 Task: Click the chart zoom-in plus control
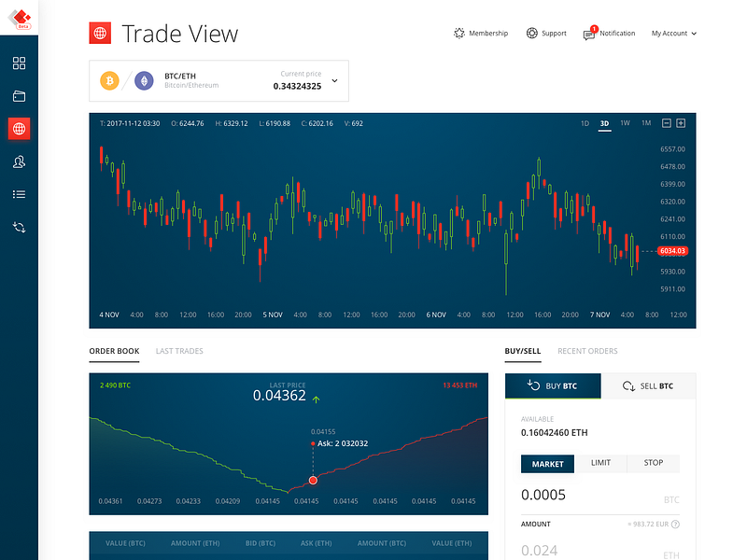[683, 121]
